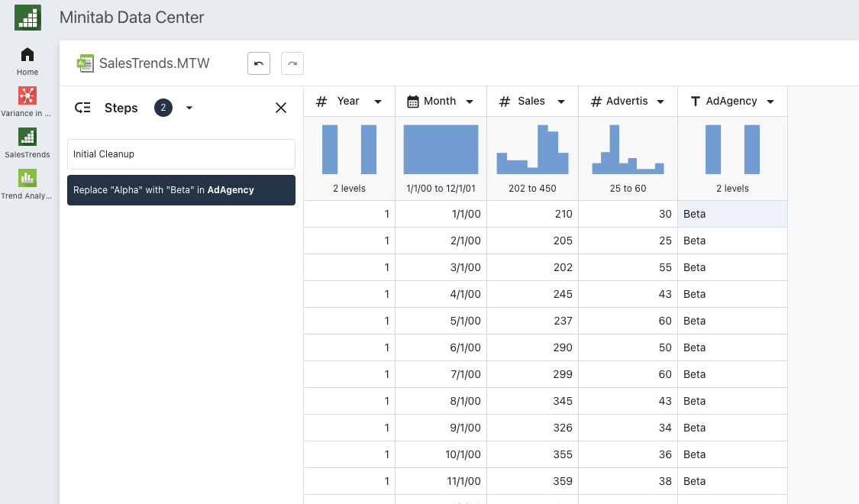Open the Advertis column dropdown menu
The image size is (859, 504).
click(x=661, y=100)
